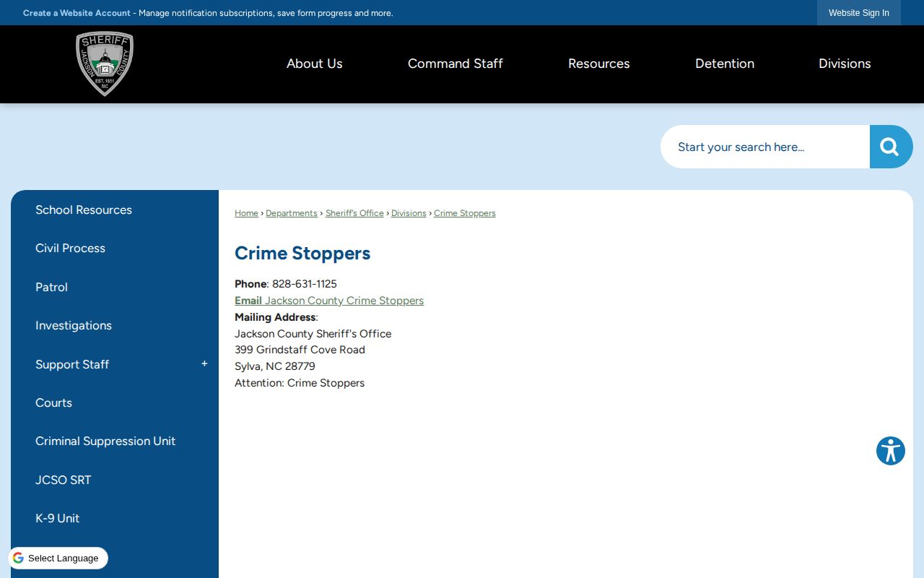Expand the Support Staff submenu plus
The height and width of the screenshot is (578, 924).
[204, 364]
